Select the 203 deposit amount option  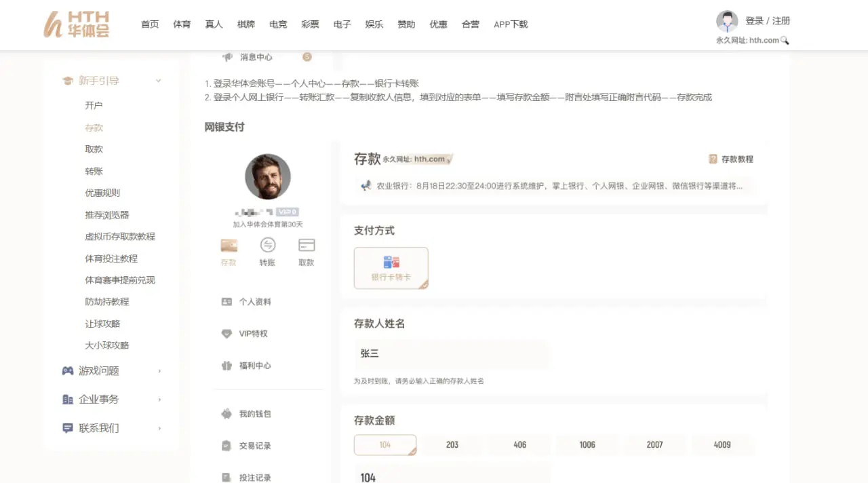[x=452, y=444]
